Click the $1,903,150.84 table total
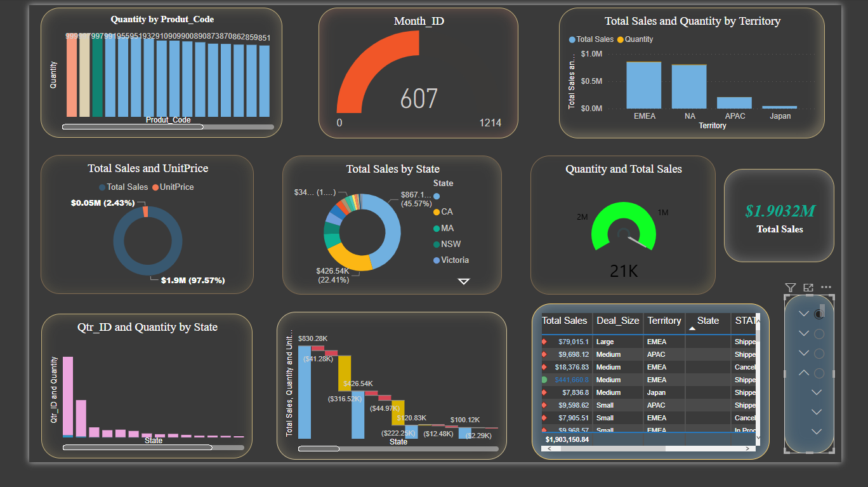The height and width of the screenshot is (487, 868). (567, 439)
